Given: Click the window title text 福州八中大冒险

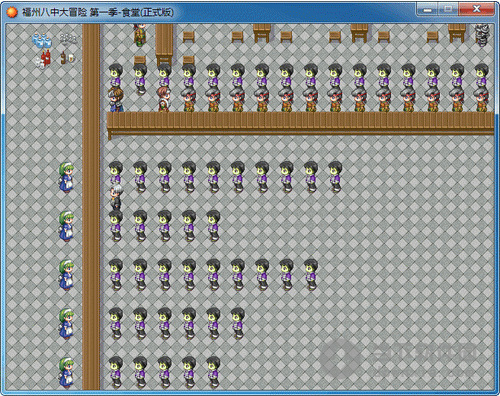Looking at the screenshot, I should point(54,12).
